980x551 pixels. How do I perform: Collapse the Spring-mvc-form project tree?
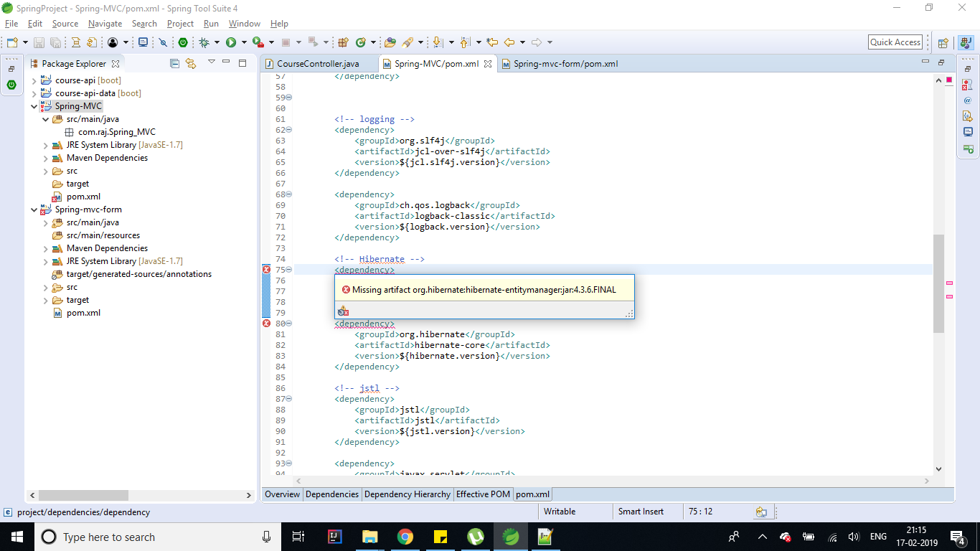click(34, 209)
